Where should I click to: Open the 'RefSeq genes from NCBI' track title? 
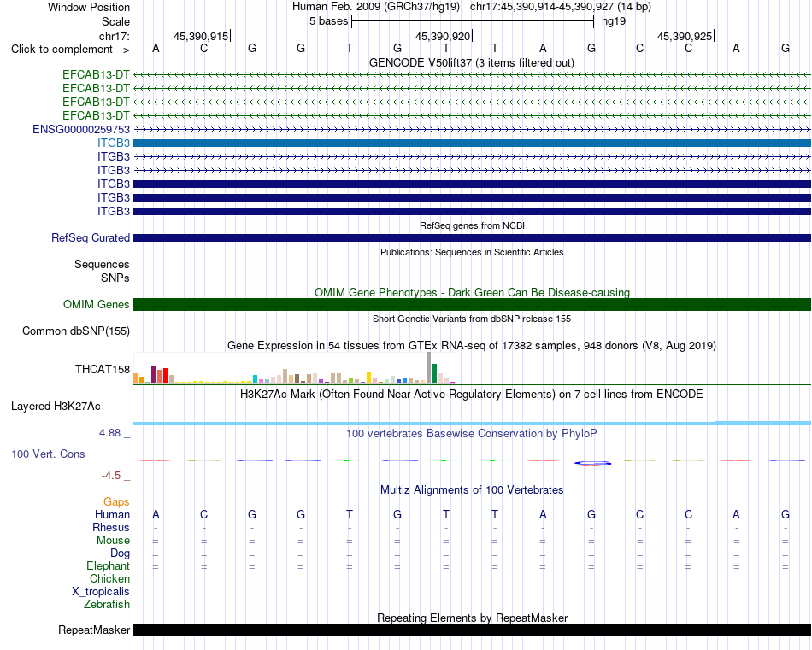472,225
